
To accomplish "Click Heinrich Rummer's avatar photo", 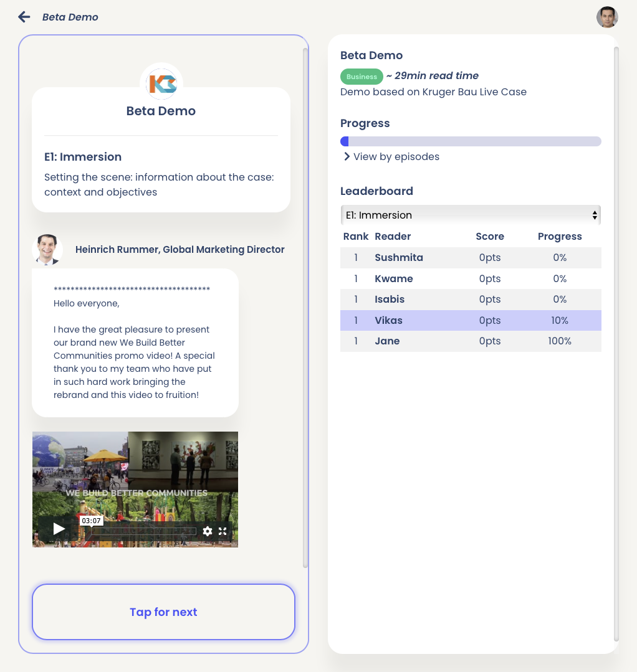I will pyautogui.click(x=47, y=250).
